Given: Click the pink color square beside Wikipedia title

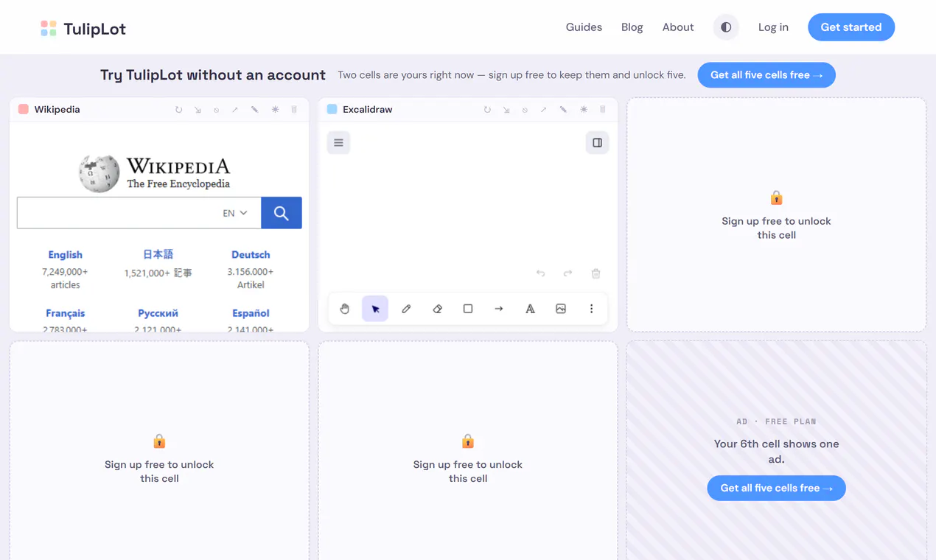Looking at the screenshot, I should (24, 109).
